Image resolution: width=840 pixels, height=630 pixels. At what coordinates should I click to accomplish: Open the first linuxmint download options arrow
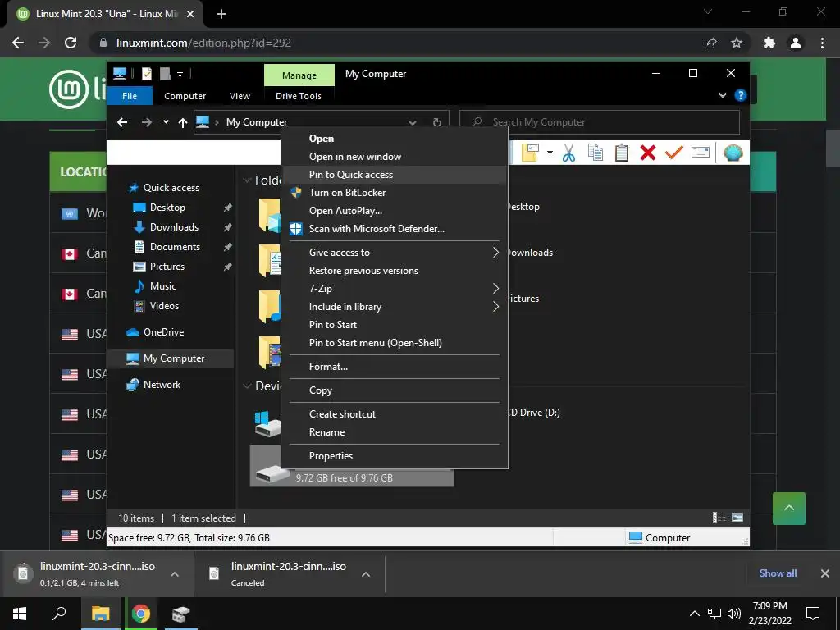[x=175, y=573]
